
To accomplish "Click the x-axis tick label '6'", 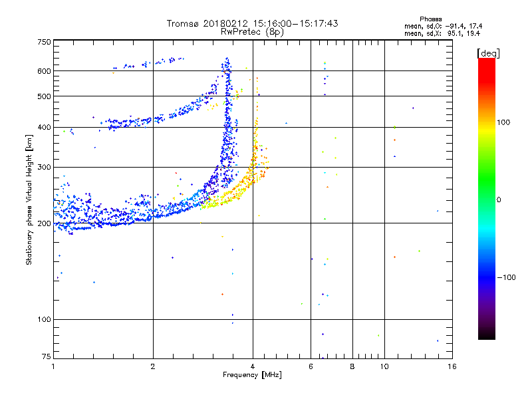I will [311, 366].
